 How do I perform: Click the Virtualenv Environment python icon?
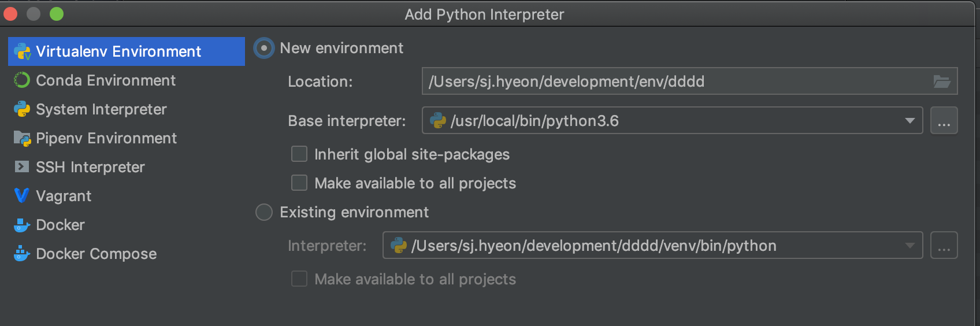coord(22,51)
